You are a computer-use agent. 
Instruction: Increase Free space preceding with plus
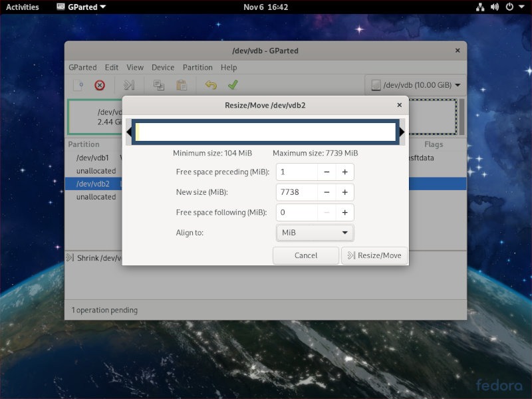345,172
